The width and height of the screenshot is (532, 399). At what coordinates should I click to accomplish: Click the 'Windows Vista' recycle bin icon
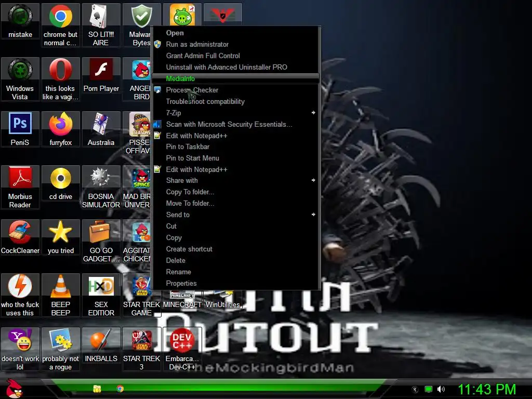point(20,79)
